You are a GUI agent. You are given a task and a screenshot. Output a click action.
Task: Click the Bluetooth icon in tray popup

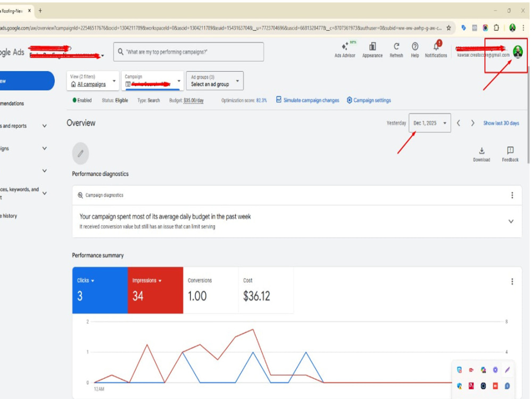coord(507,386)
